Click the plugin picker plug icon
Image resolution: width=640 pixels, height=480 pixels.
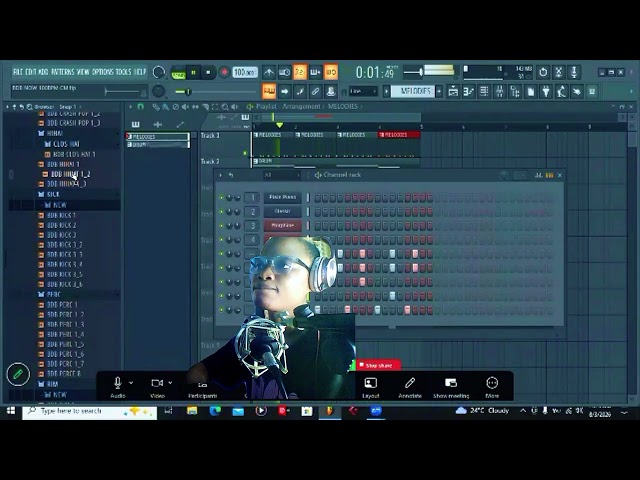(546, 91)
